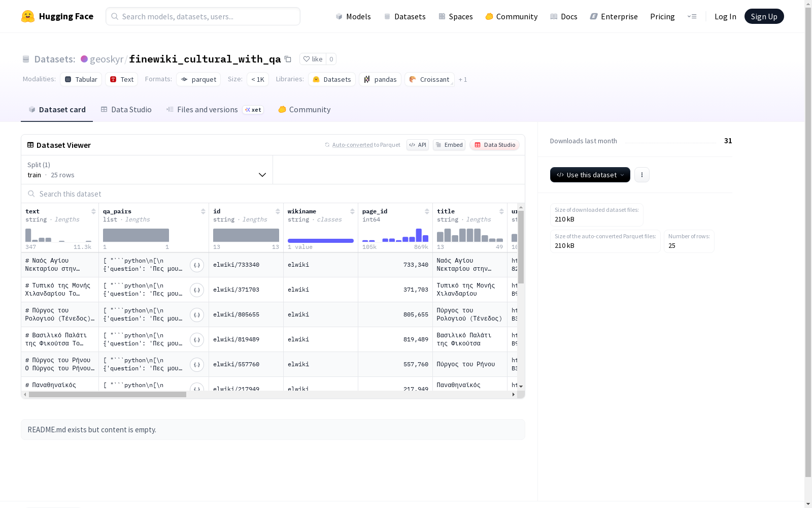
Task: Open Datasets in top navigation
Action: pyautogui.click(x=404, y=16)
